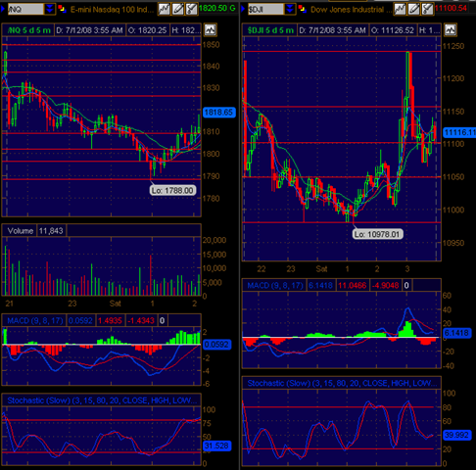
Task: Click the MACD (9, 8, 17) label under /NQ
Action: [35, 320]
